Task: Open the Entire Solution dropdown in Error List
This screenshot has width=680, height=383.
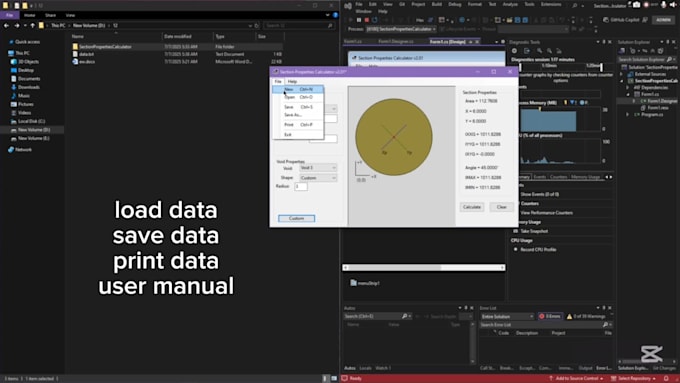Action: click(507, 317)
